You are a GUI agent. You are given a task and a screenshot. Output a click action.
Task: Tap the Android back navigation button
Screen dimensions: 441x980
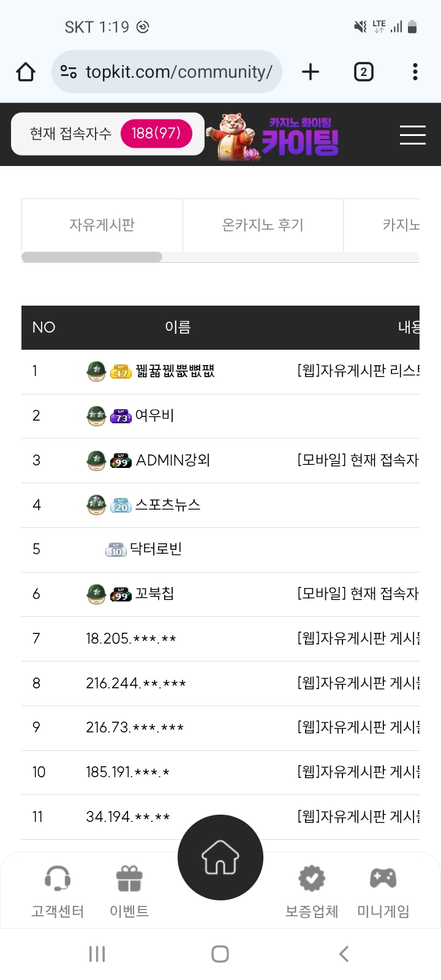pyautogui.click(x=344, y=954)
